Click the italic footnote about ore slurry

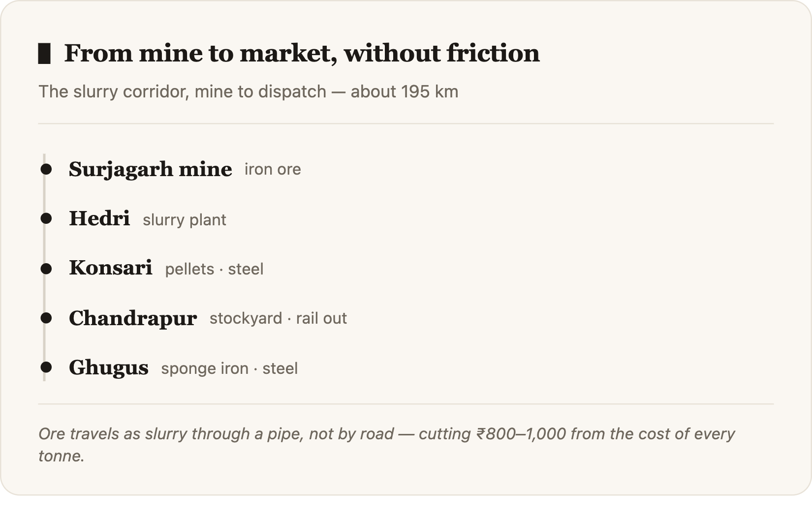click(387, 445)
